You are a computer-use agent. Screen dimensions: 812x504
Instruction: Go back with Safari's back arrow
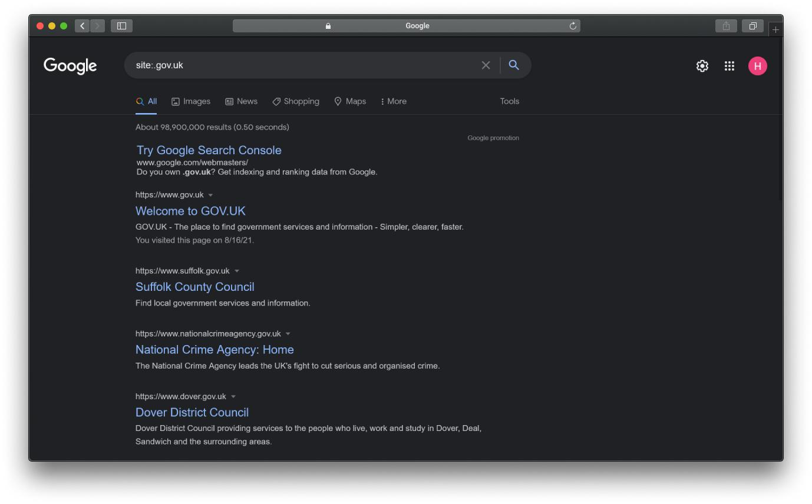(x=82, y=26)
